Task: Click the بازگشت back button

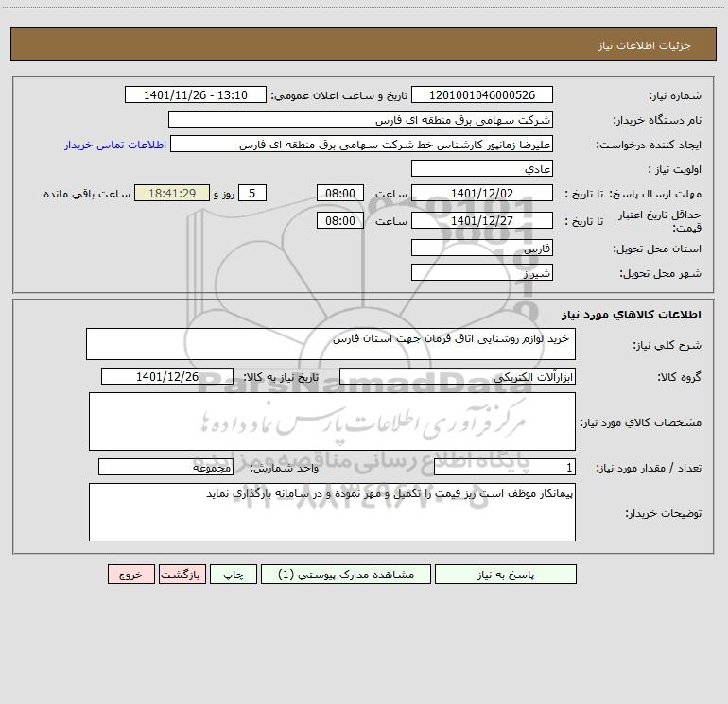Action: coord(182,574)
